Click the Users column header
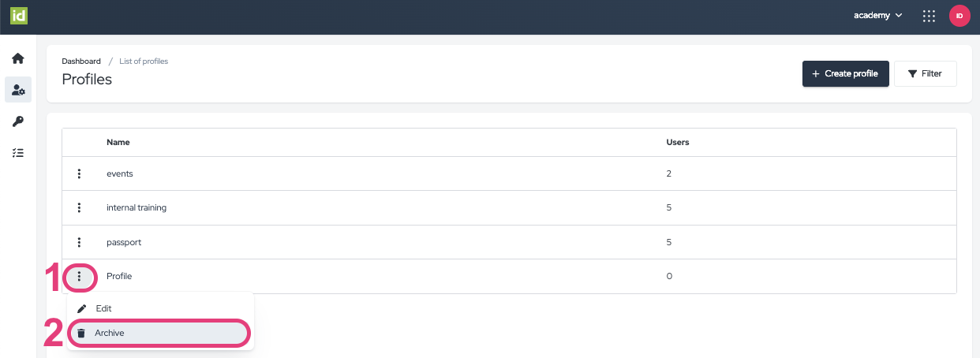This screenshot has width=980, height=358. point(678,143)
